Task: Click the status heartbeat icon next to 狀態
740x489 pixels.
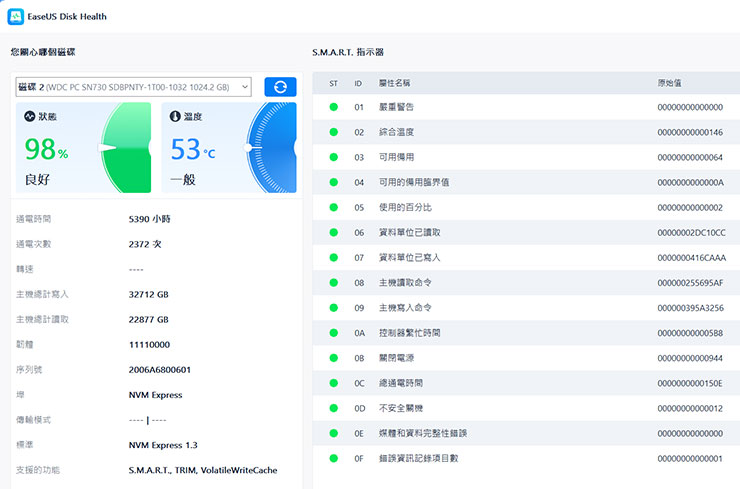Action: click(x=29, y=116)
